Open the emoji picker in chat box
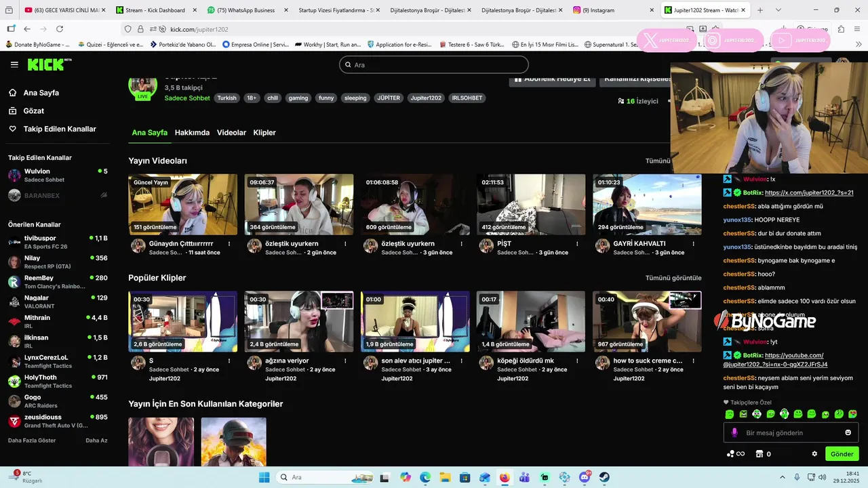Image resolution: width=868 pixels, height=488 pixels. click(x=848, y=432)
